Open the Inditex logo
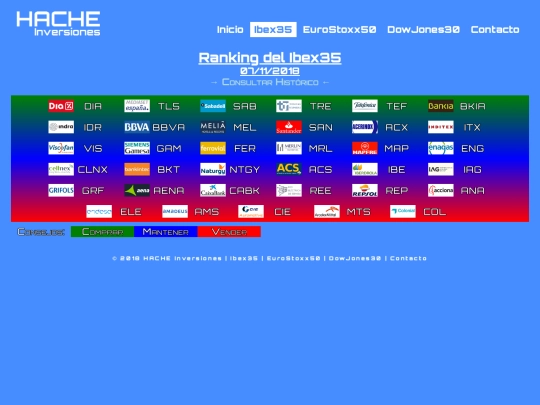The height and width of the screenshot is (405, 540). (441, 127)
